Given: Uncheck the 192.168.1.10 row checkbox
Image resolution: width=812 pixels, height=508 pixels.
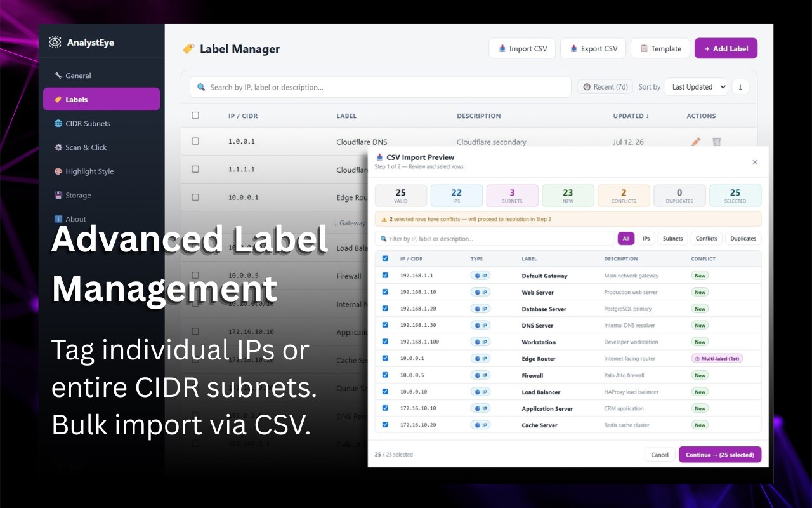Looking at the screenshot, I should coord(385,291).
